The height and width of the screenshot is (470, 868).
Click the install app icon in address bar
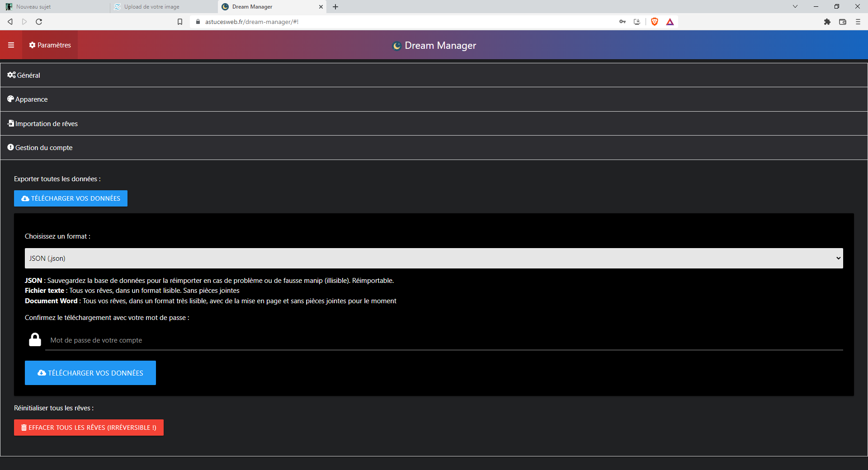[x=637, y=22]
